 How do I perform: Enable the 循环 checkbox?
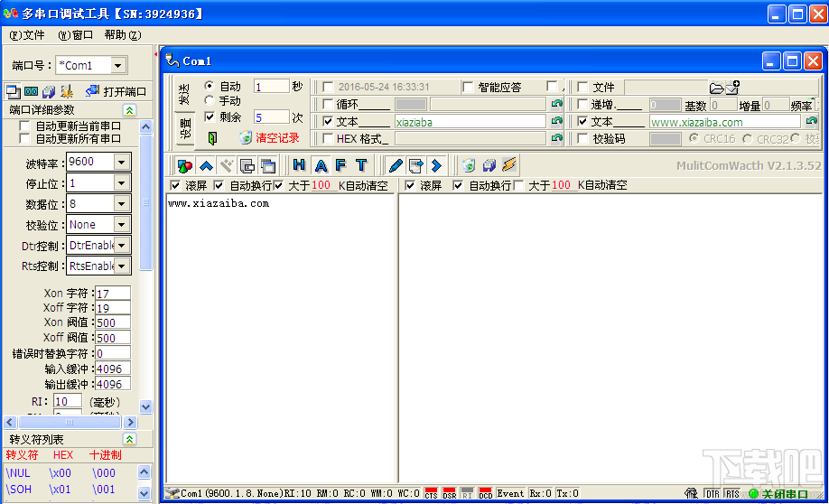(328, 104)
